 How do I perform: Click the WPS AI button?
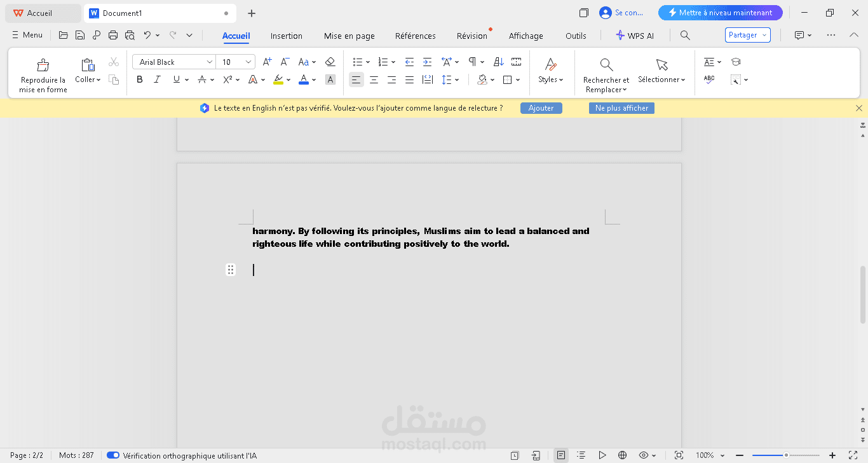tap(635, 36)
